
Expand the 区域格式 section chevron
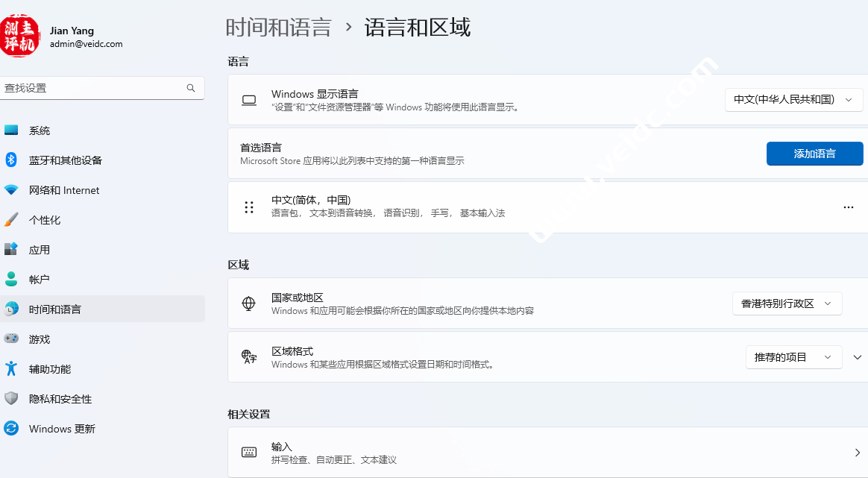point(858,357)
